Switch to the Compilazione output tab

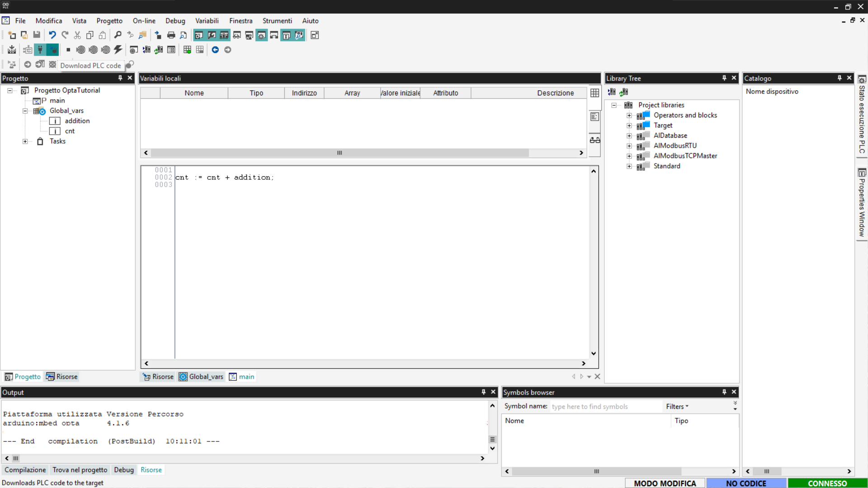[25, 470]
